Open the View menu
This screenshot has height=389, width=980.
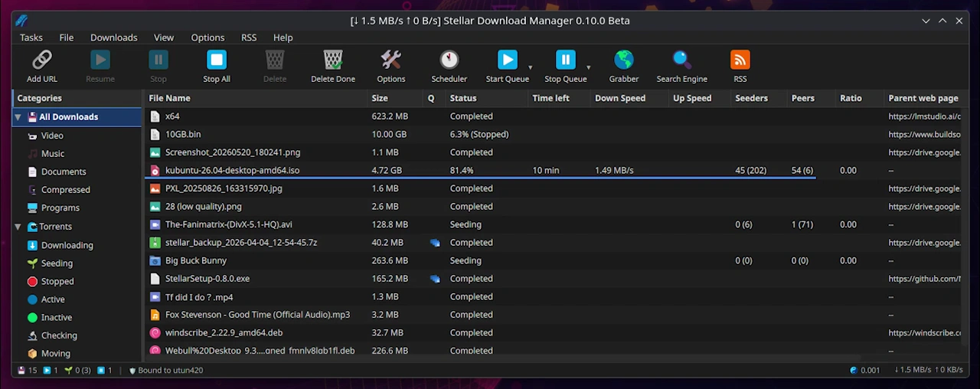tap(164, 38)
